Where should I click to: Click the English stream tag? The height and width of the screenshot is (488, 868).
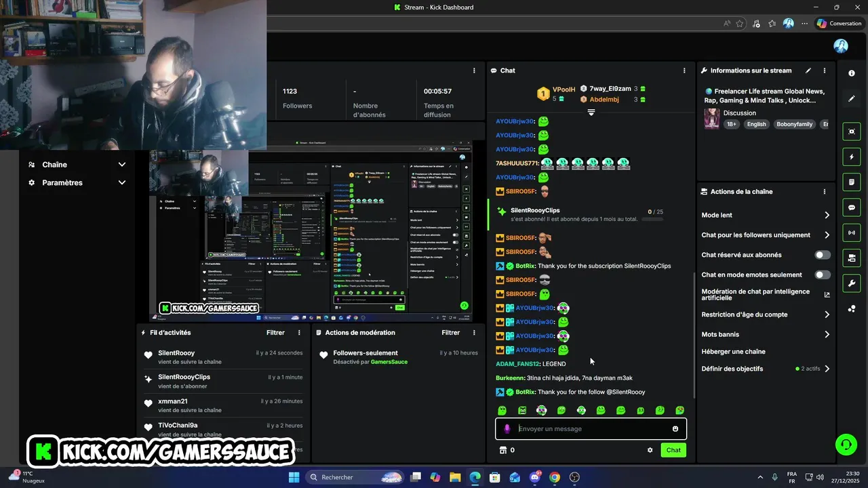[x=756, y=124]
